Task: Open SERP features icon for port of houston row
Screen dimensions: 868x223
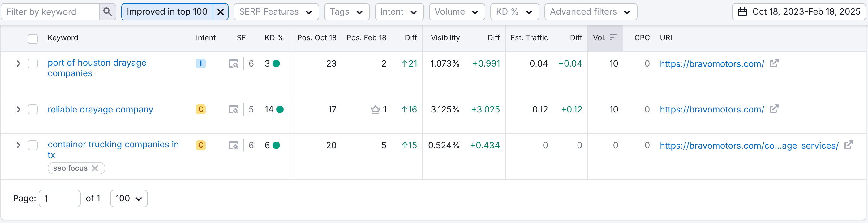Action: (x=233, y=63)
